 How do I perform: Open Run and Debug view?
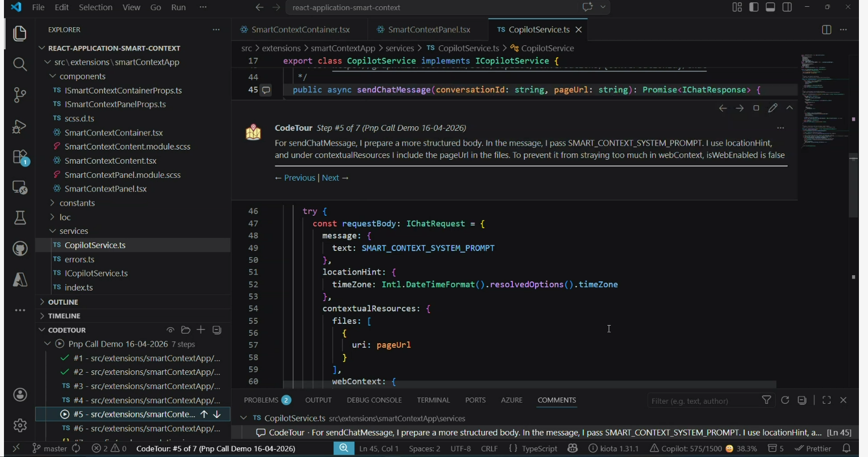(x=20, y=126)
